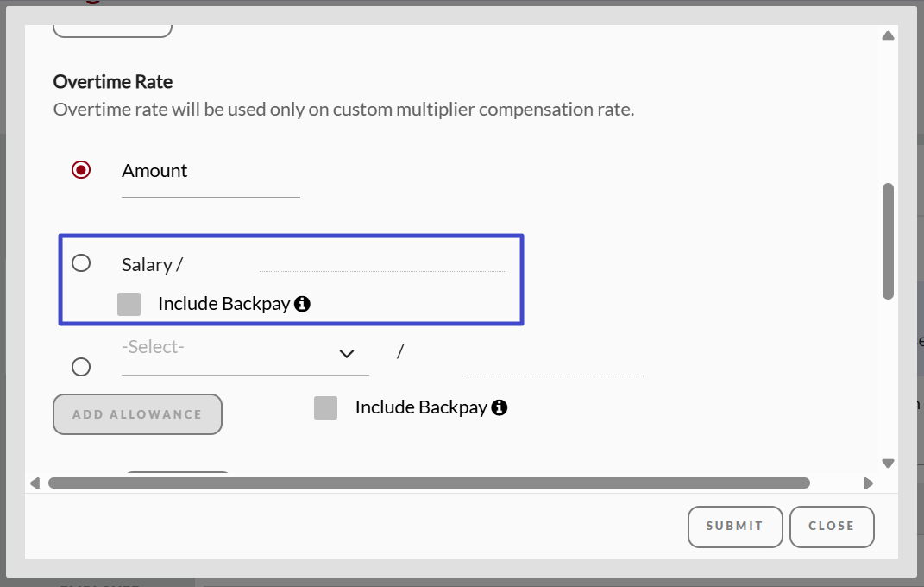Click the horizontal scrollbar's right arrow
924x587 pixels.
(x=868, y=483)
